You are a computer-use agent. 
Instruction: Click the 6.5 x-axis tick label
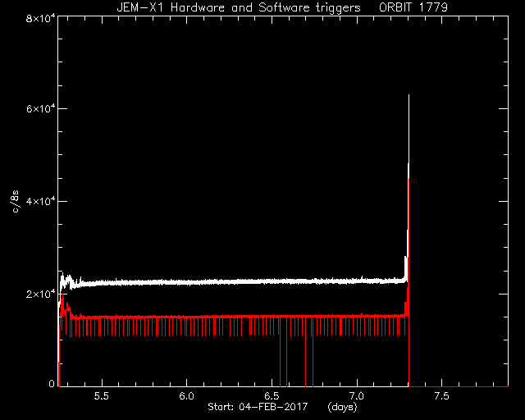(x=272, y=396)
